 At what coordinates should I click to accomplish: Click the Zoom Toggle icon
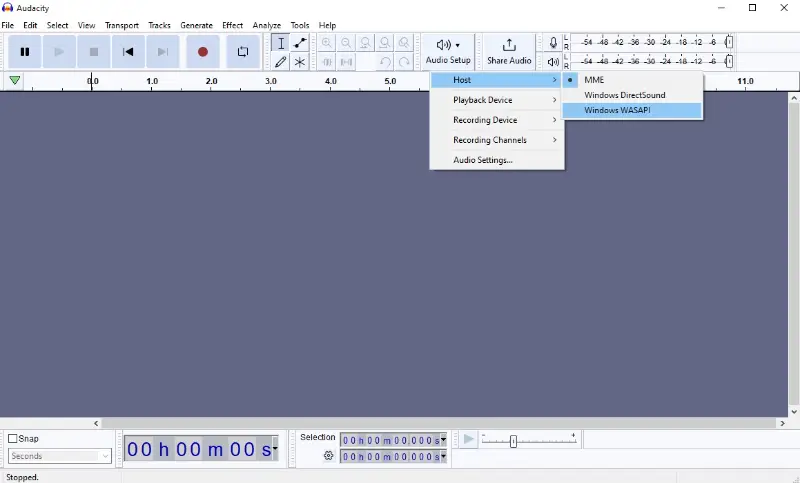pos(404,43)
